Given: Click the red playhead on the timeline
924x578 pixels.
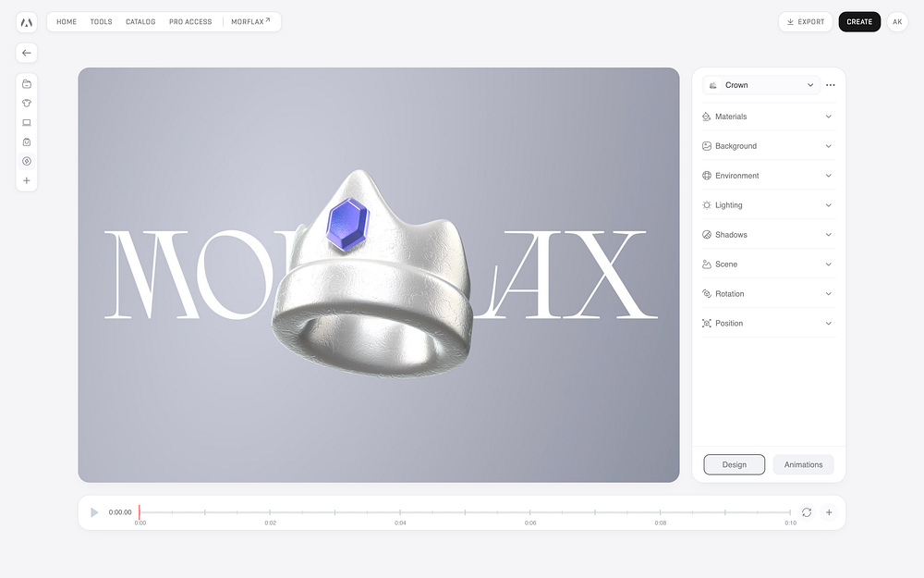Looking at the screenshot, I should (140, 512).
